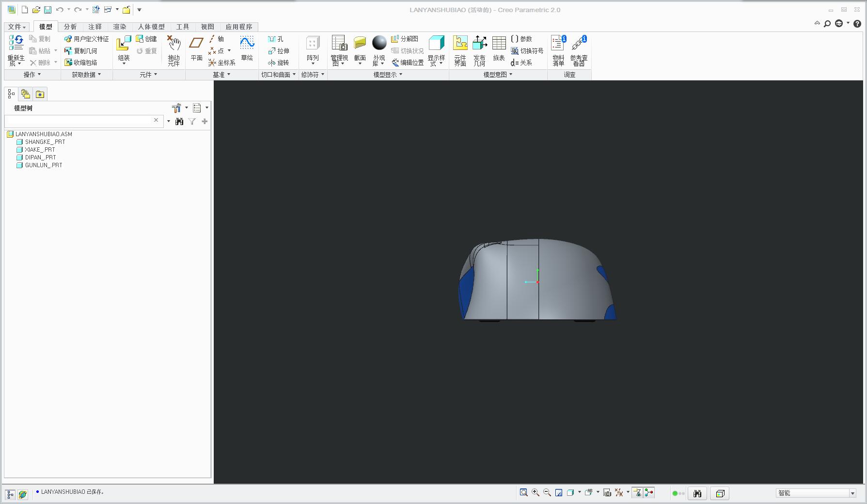Screen dimensions: 867x504
Task: Click the 截面 (Section) icon
Action: 360,43
